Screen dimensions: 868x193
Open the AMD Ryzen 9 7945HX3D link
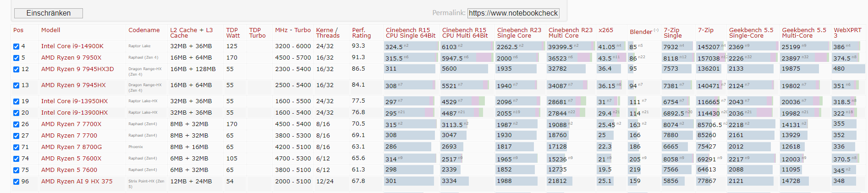click(77, 69)
